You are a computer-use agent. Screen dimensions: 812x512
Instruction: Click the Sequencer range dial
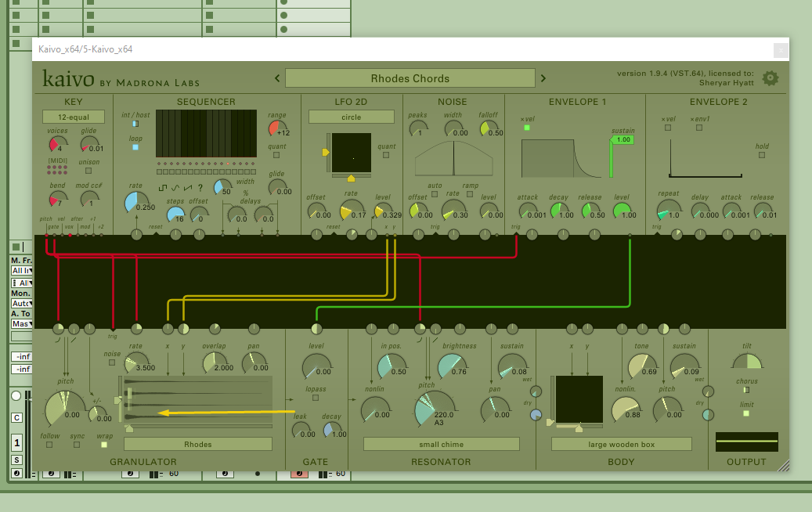[277, 128]
